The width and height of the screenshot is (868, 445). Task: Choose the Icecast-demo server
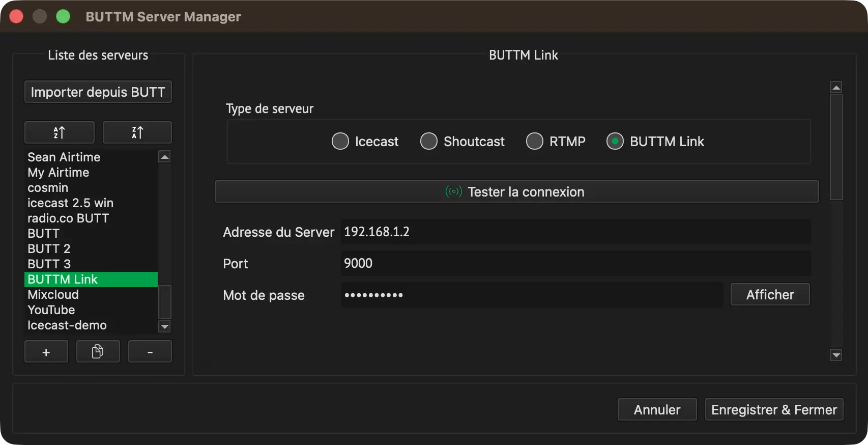91,325
